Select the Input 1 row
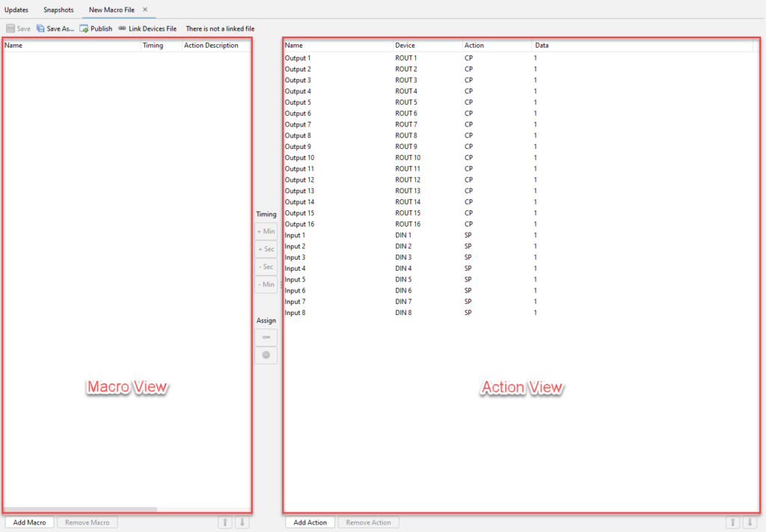Image resolution: width=766 pixels, height=532 pixels. pyautogui.click(x=521, y=236)
